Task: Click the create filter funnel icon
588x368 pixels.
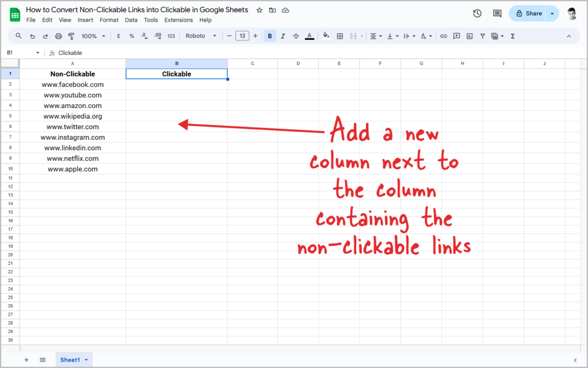Action: pyautogui.click(x=483, y=36)
